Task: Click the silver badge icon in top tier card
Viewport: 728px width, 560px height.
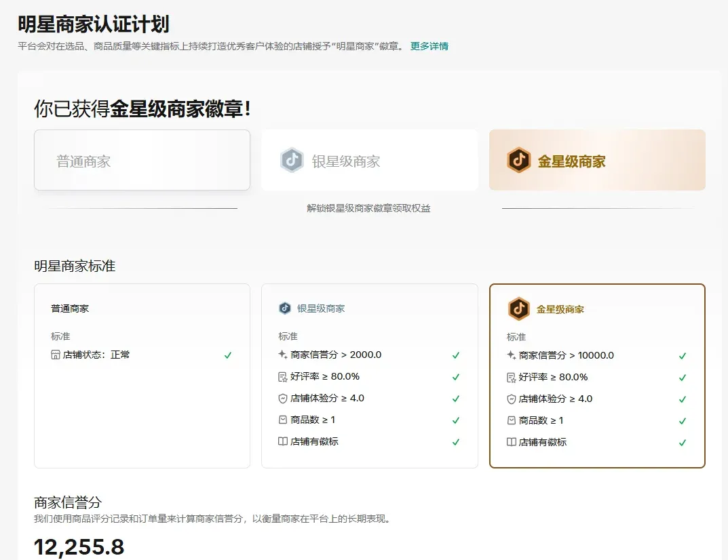Action: click(x=292, y=160)
